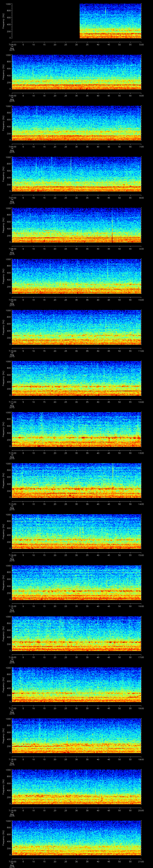Pick the spectrogram beginning at 7:06:00

point(77,123)
